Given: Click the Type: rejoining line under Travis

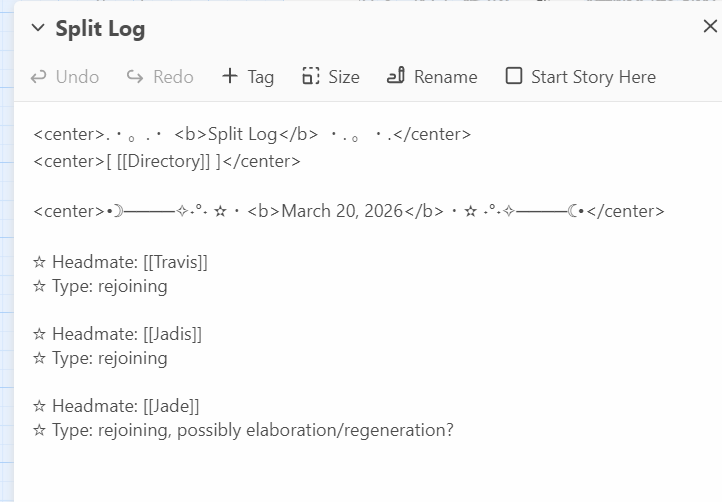Looking at the screenshot, I should (x=100, y=286).
